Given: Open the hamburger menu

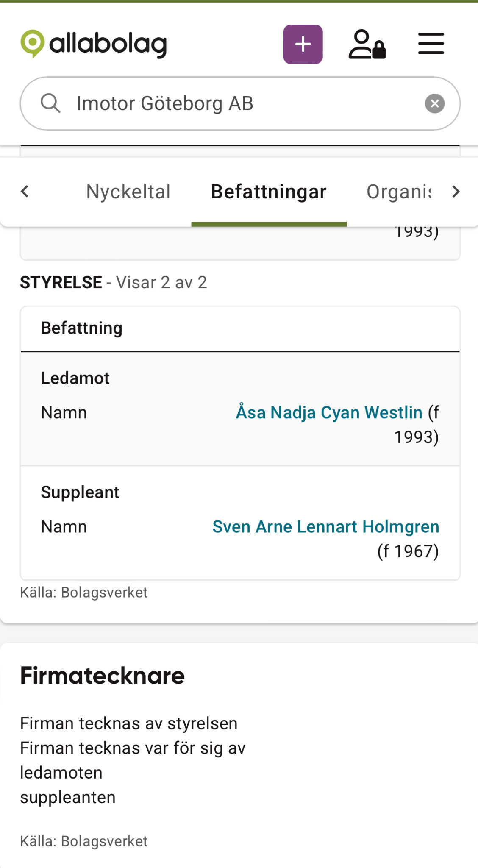Looking at the screenshot, I should point(431,44).
